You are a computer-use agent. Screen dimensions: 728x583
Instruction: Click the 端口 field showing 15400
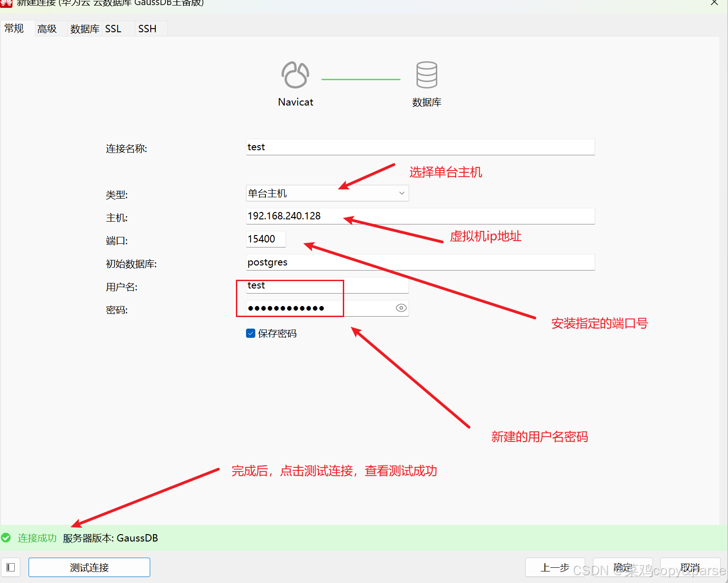tap(266, 239)
